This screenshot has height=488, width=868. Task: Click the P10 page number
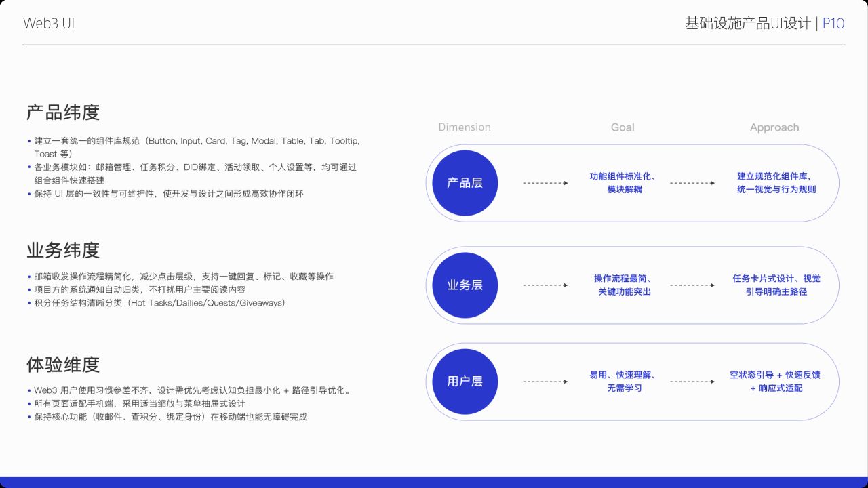(x=833, y=24)
